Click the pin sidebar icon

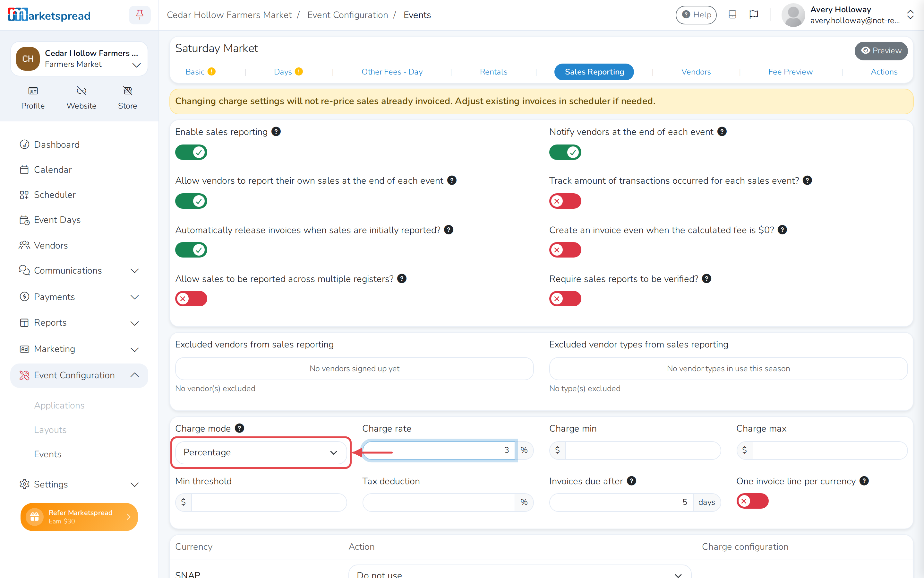tap(140, 15)
